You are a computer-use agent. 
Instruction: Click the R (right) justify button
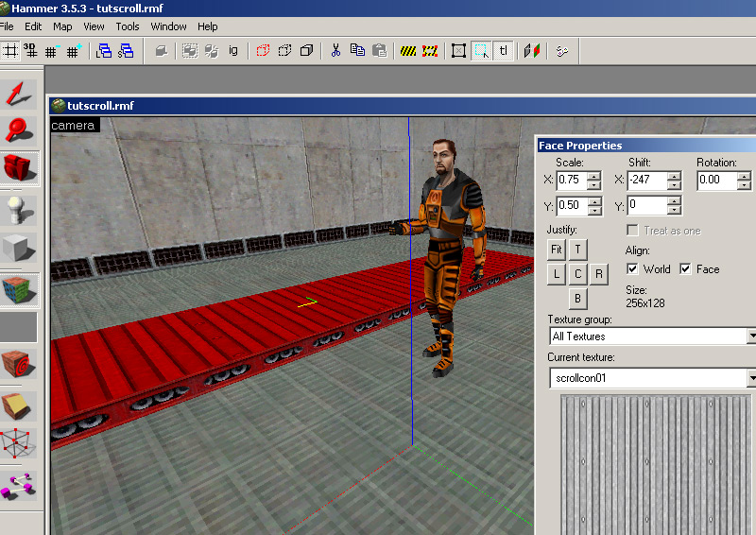[599, 274]
